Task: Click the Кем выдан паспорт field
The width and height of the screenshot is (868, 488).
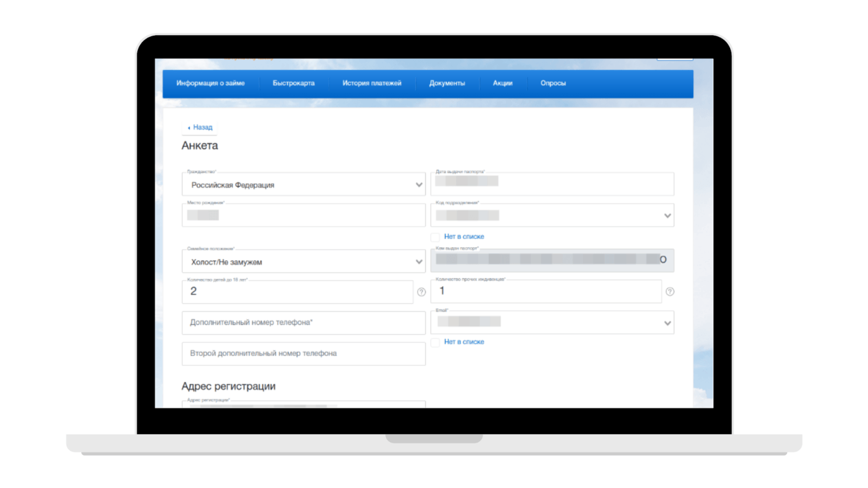Action: coord(552,260)
